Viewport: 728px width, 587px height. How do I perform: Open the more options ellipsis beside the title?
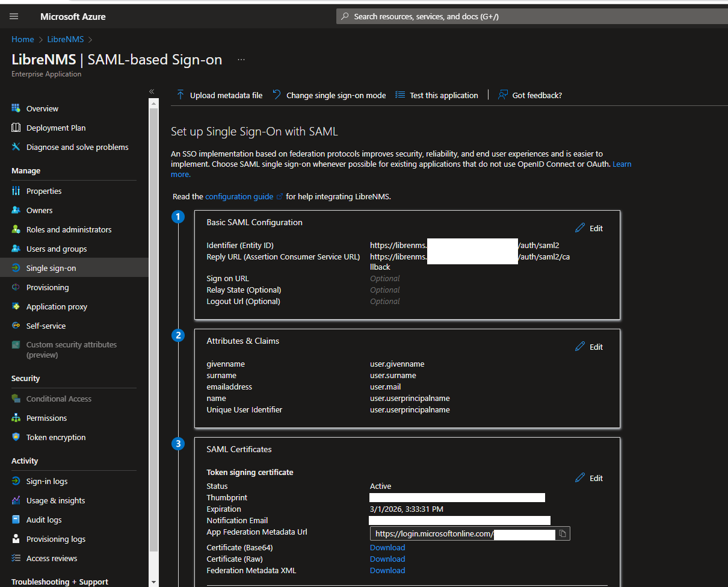click(x=241, y=60)
